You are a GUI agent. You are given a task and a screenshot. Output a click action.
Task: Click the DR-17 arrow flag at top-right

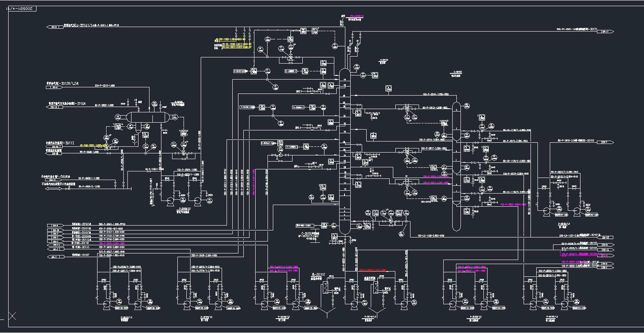pyautogui.click(x=607, y=32)
